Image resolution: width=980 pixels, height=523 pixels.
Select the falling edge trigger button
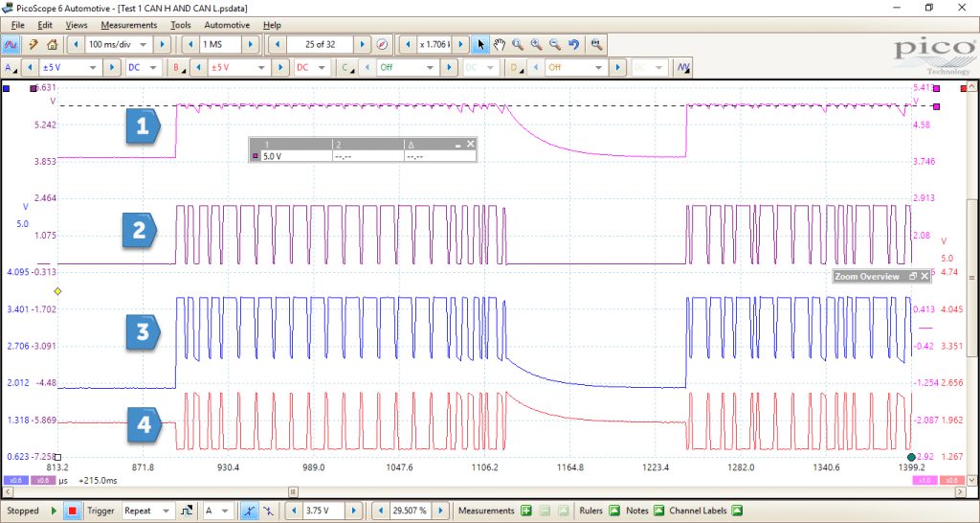point(268,511)
